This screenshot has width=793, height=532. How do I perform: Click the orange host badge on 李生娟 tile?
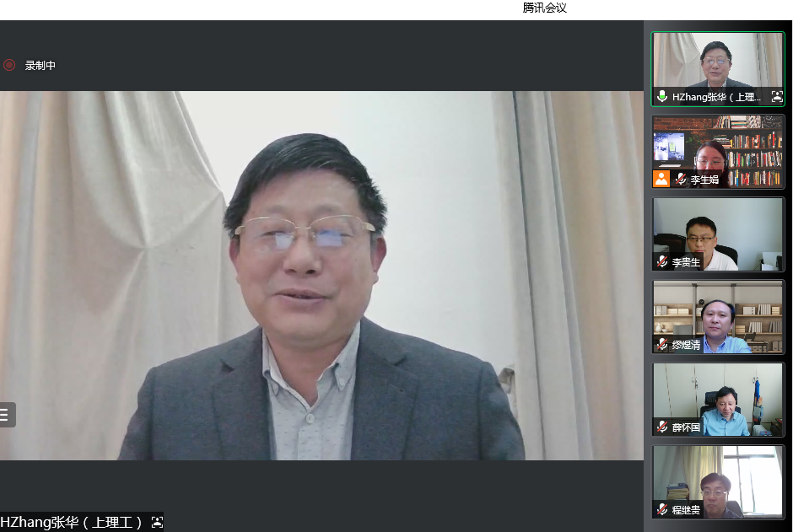click(x=661, y=179)
